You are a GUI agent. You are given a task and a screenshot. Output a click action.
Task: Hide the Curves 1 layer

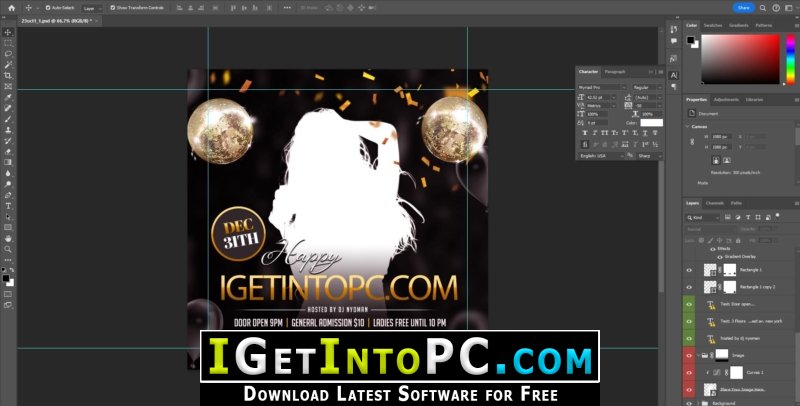689,372
